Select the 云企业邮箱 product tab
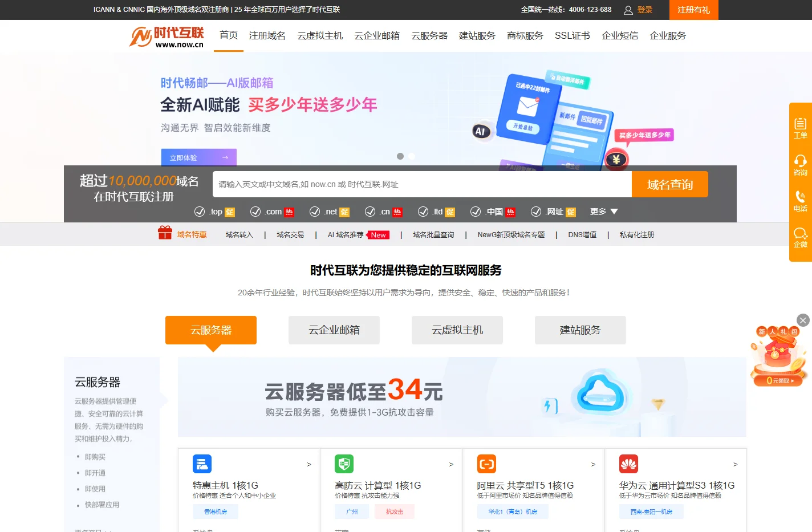The image size is (812, 532). [x=334, y=330]
